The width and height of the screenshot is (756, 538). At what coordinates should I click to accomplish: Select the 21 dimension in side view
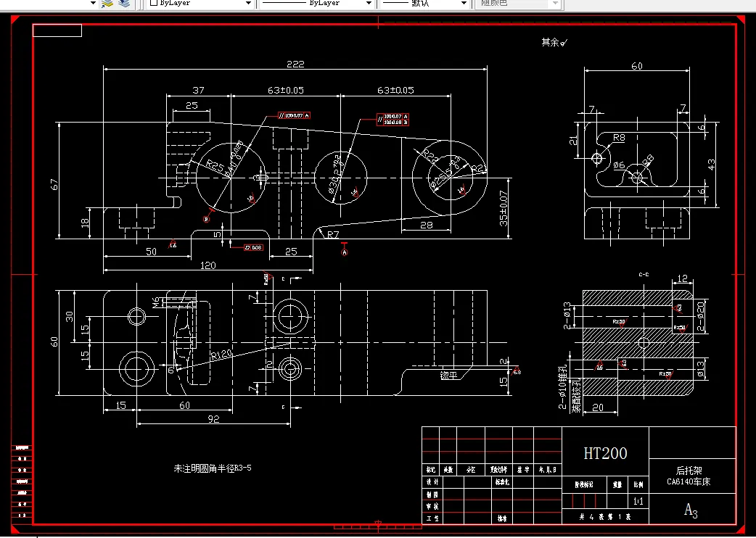point(572,140)
